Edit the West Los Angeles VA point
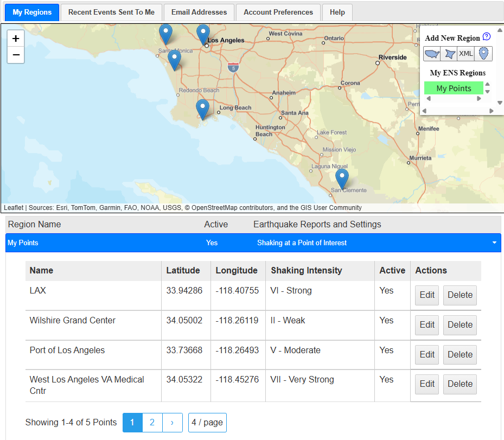The height and width of the screenshot is (440, 504). point(427,384)
